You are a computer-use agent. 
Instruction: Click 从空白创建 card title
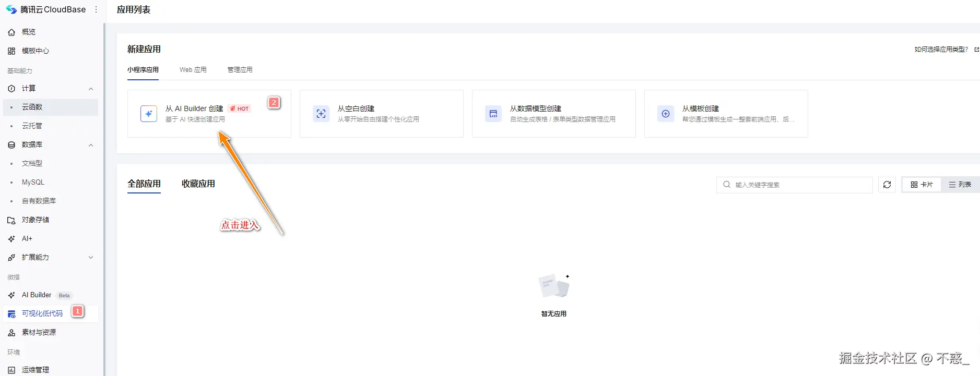click(x=356, y=108)
